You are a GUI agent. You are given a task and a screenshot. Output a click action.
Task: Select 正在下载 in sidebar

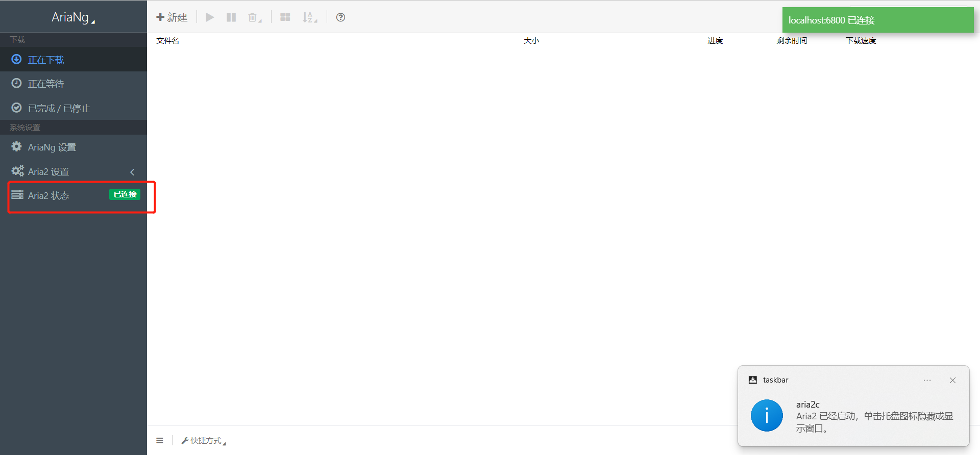73,60
